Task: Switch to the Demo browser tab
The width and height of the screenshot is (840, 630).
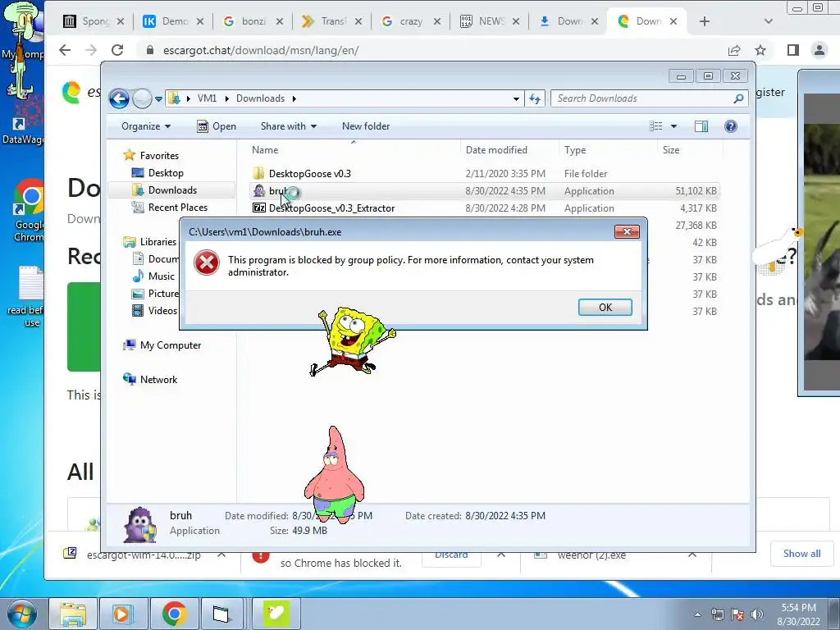Action: pos(174,21)
